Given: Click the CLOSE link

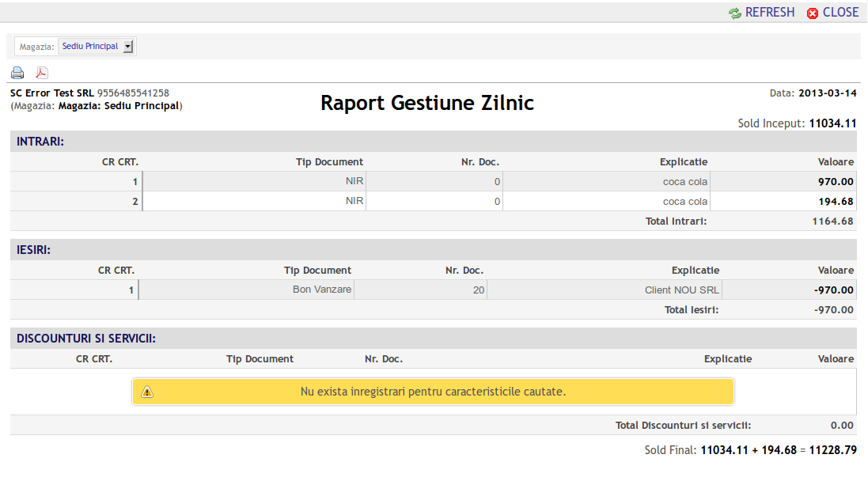Looking at the screenshot, I should [840, 12].
